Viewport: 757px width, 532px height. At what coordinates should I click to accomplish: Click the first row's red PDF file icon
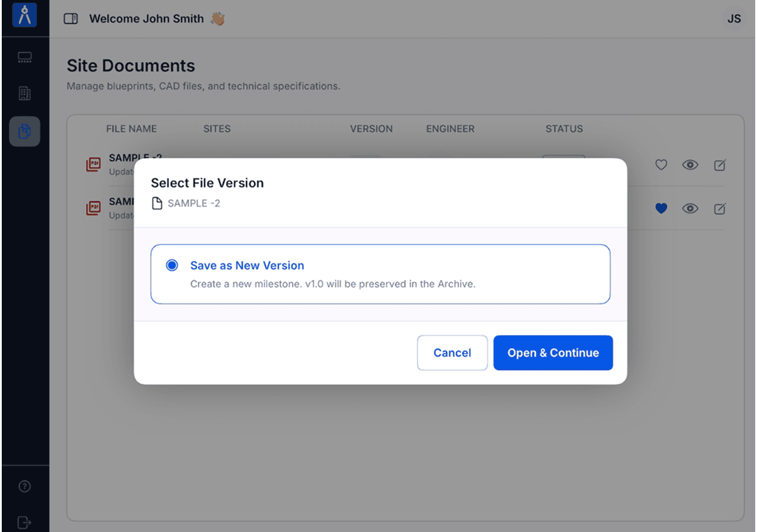[x=93, y=164]
